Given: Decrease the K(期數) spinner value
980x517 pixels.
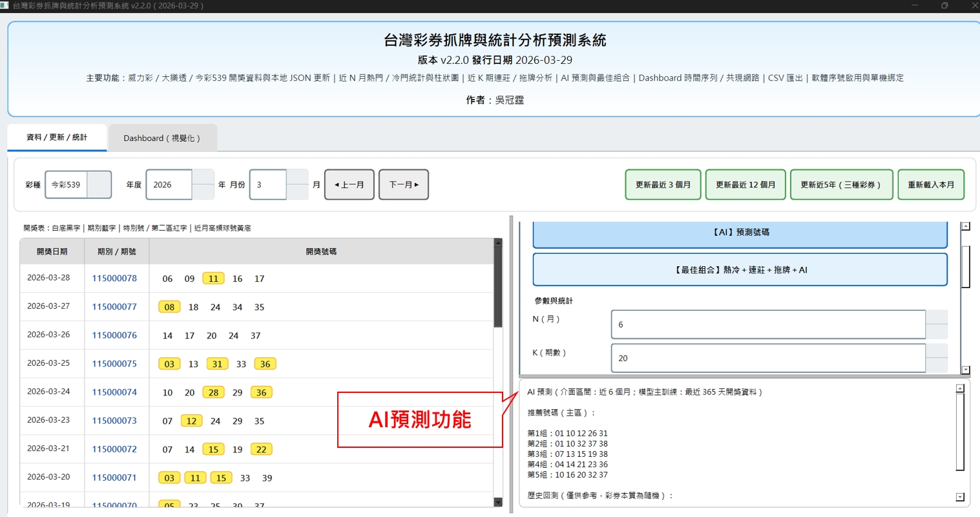Looking at the screenshot, I should coord(937,365).
